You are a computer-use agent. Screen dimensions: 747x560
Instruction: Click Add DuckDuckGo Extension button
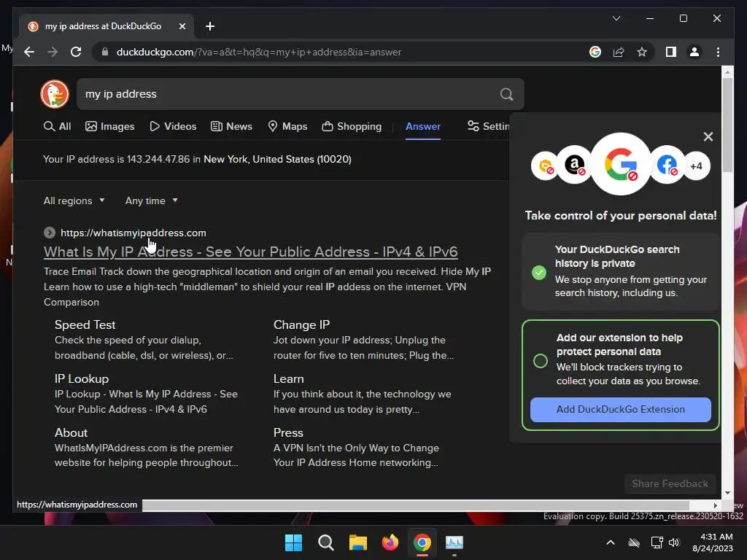(620, 409)
